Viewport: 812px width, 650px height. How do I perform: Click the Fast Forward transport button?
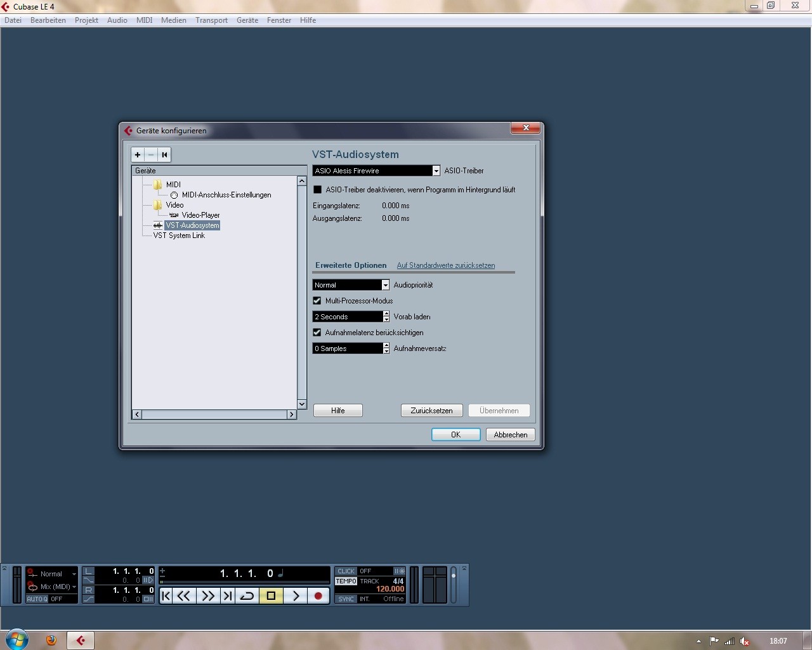point(207,595)
